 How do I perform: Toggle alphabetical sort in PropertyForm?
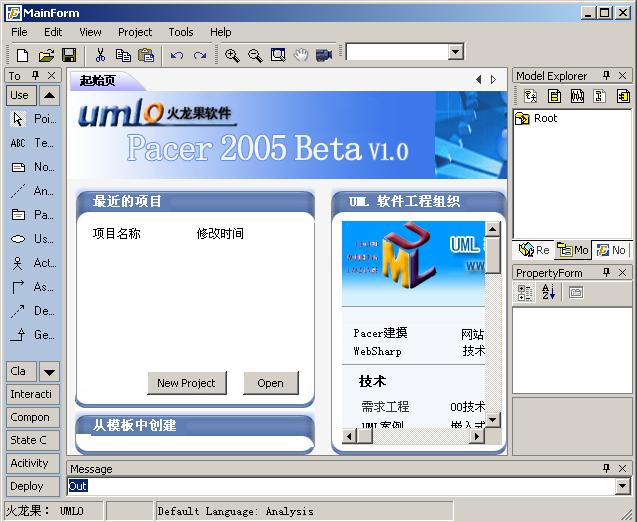point(548,292)
